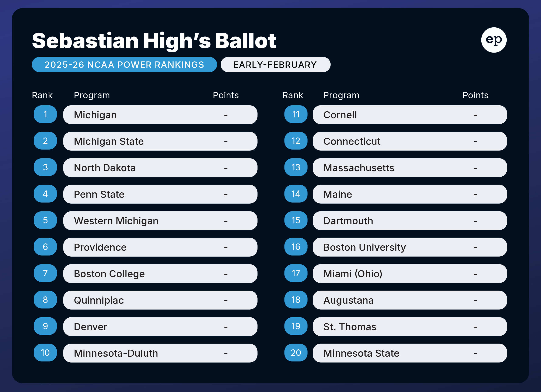The image size is (541, 392).
Task: Click the rank 8 badge
Action: [x=45, y=300]
